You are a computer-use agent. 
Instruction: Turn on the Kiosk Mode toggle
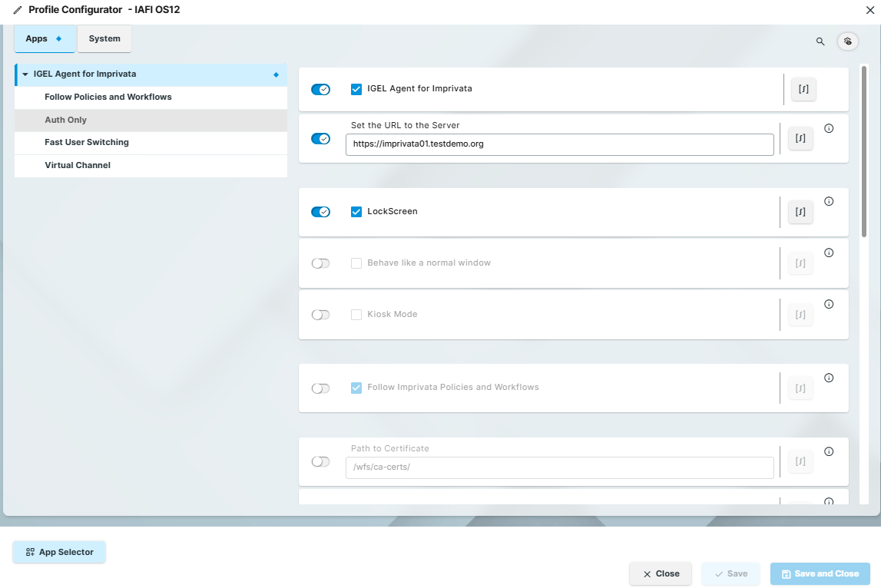(x=320, y=314)
